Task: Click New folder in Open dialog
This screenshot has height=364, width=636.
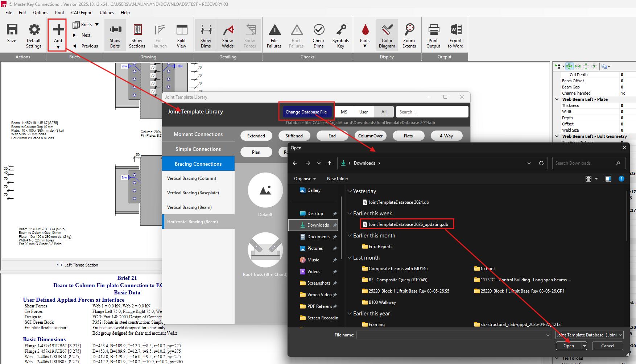Action: (x=337, y=179)
